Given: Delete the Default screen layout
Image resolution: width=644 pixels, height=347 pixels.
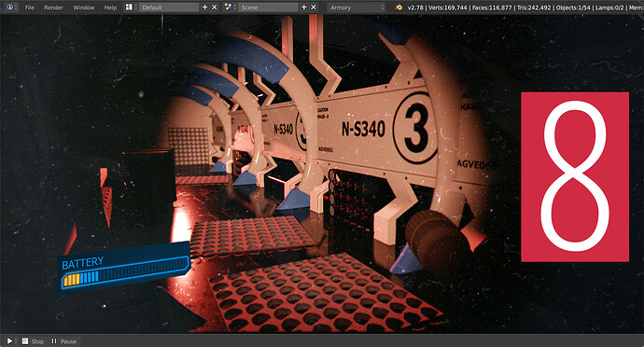Looking at the screenshot, I should point(215,7).
